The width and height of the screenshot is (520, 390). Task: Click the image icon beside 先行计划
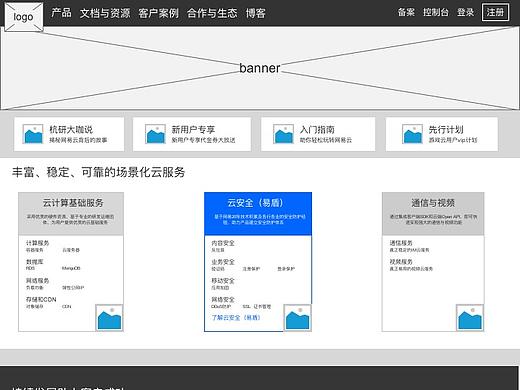412,134
